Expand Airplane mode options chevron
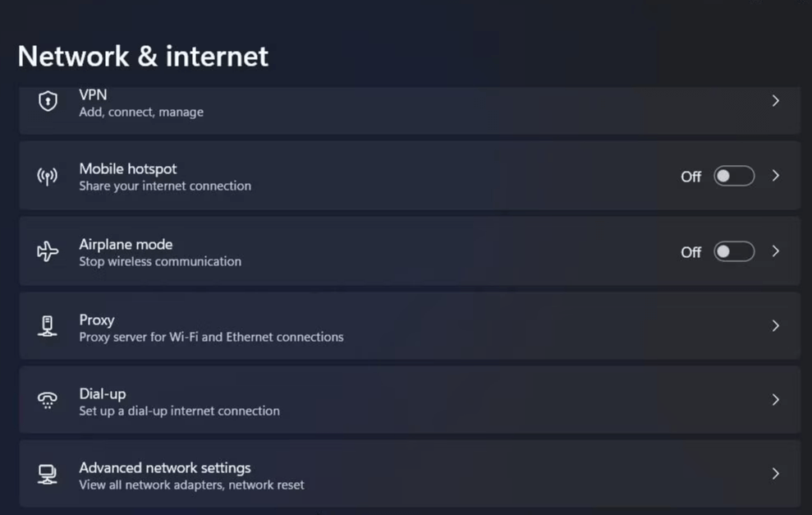812x515 pixels. [x=775, y=251]
